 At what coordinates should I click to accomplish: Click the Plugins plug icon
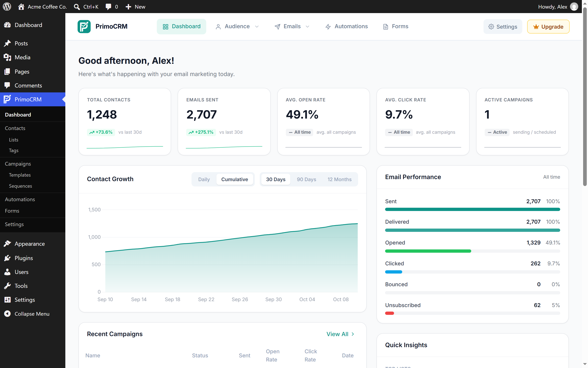pos(8,258)
